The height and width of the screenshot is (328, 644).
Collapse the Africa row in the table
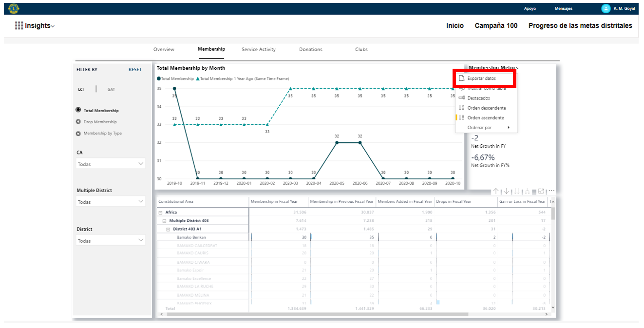point(162,212)
